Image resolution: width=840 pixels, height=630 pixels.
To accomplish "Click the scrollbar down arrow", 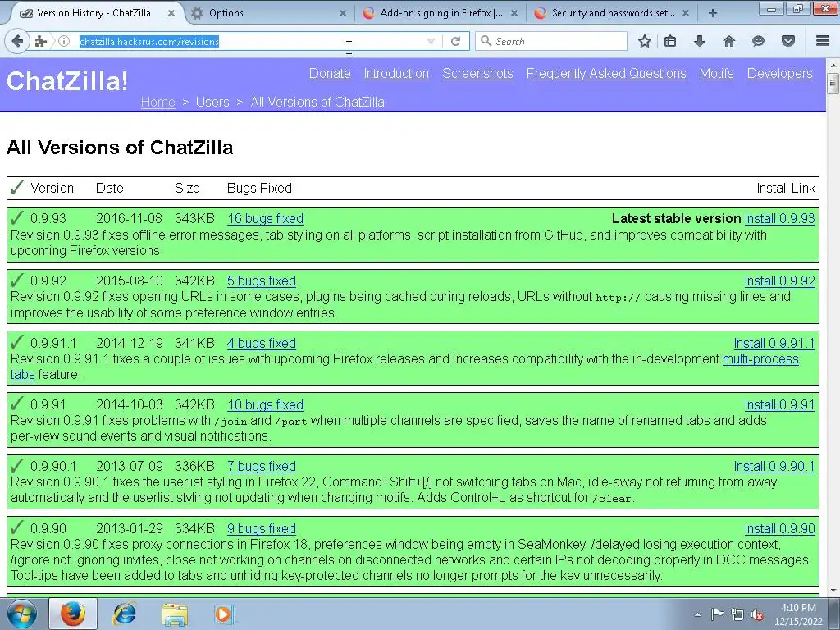I will (833, 591).
